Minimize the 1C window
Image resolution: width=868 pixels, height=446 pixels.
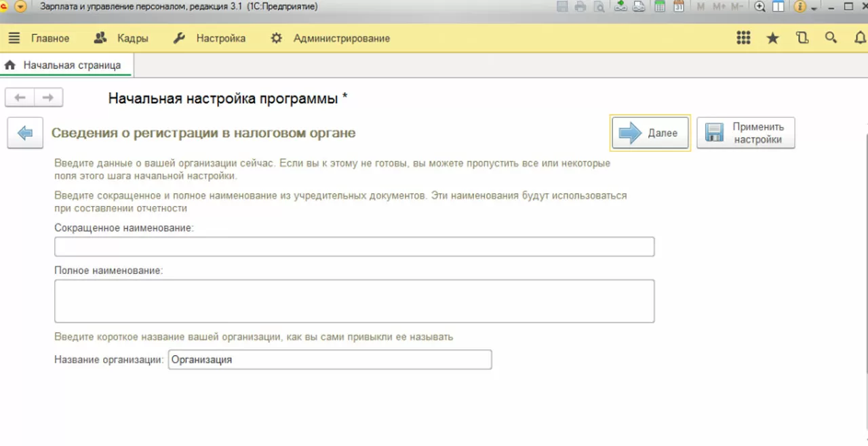pyautogui.click(x=829, y=7)
